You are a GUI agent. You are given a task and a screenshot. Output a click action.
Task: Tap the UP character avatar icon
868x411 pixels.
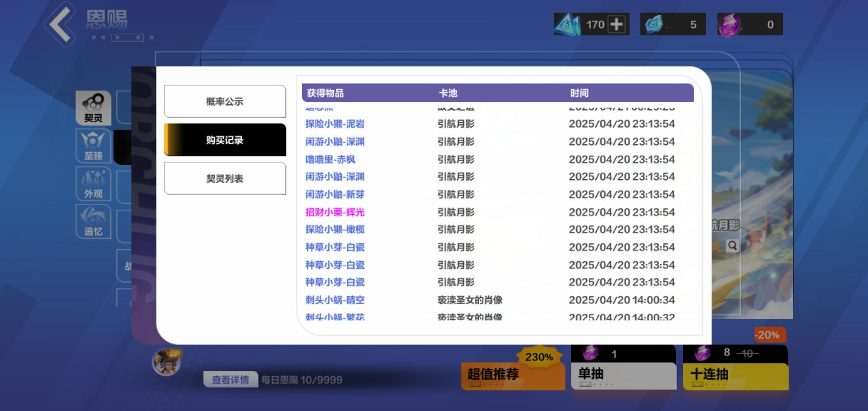(166, 362)
